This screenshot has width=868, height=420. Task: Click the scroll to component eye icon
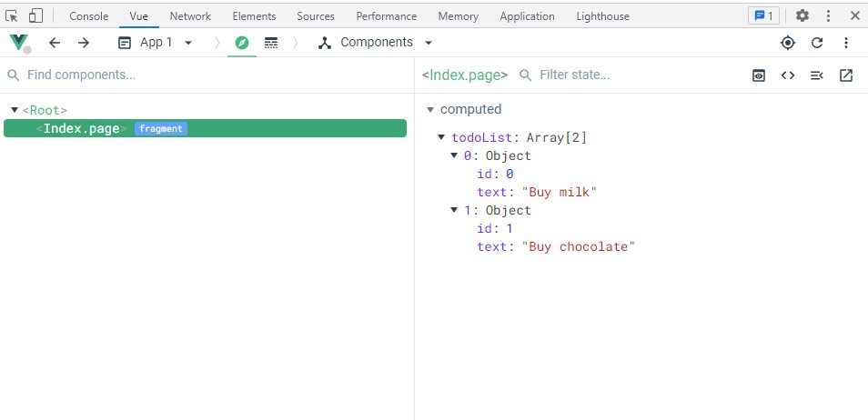pos(759,75)
